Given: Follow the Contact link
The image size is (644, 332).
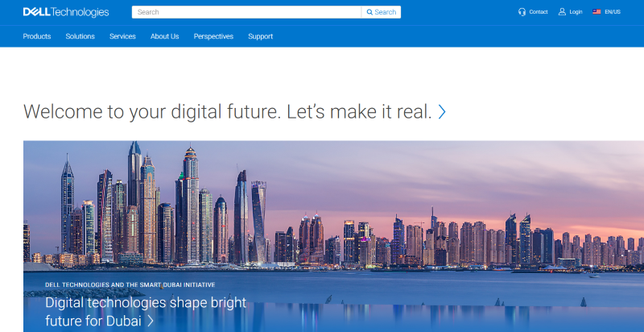Looking at the screenshot, I should coord(539,12).
